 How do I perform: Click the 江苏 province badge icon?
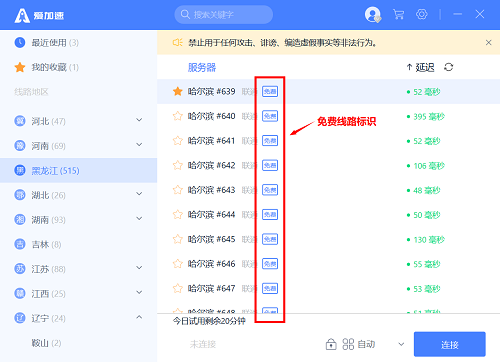click(x=20, y=269)
